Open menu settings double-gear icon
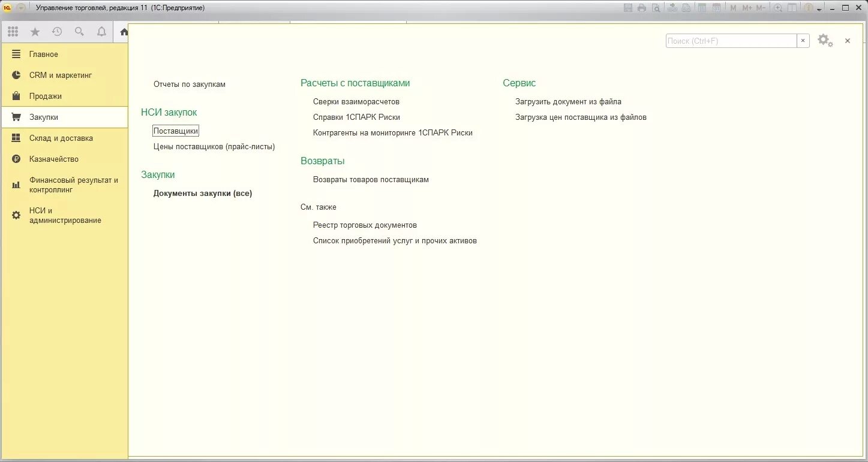This screenshot has width=868, height=462. [x=825, y=41]
